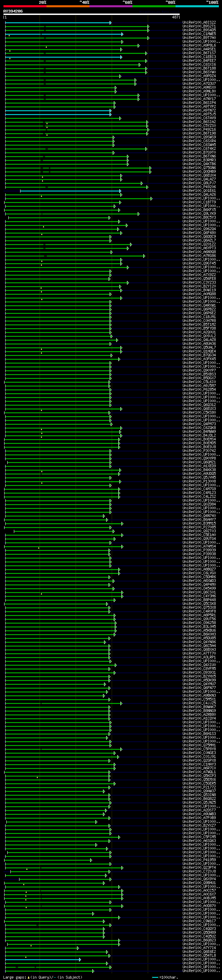Viewport: 222px width, 980px height.
Task: Select hit label UniRef100_Q5UAL7
Action: click(199, 347)
